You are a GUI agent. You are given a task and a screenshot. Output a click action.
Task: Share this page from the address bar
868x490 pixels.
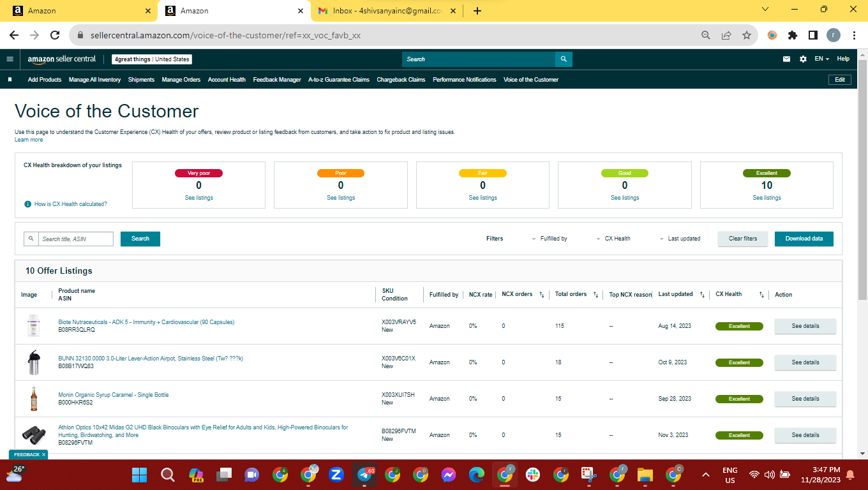click(x=726, y=36)
